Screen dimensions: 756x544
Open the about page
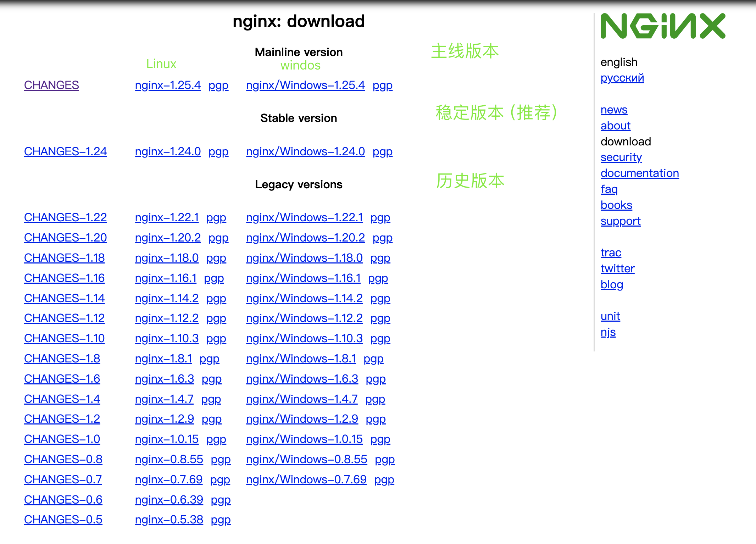tap(616, 126)
